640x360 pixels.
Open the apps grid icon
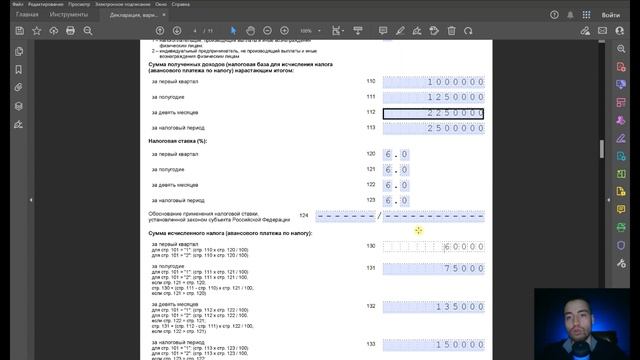coord(587,15)
